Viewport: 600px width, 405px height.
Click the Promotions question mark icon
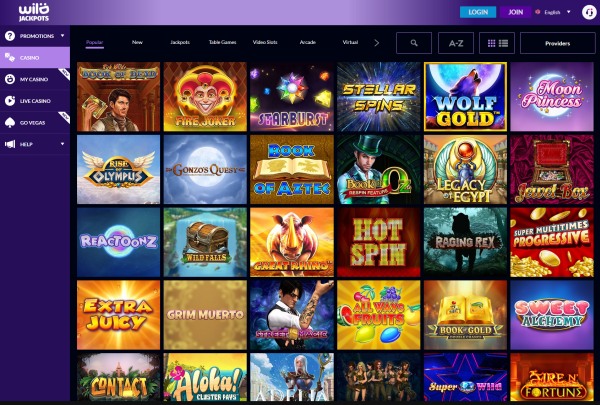(x=10, y=36)
